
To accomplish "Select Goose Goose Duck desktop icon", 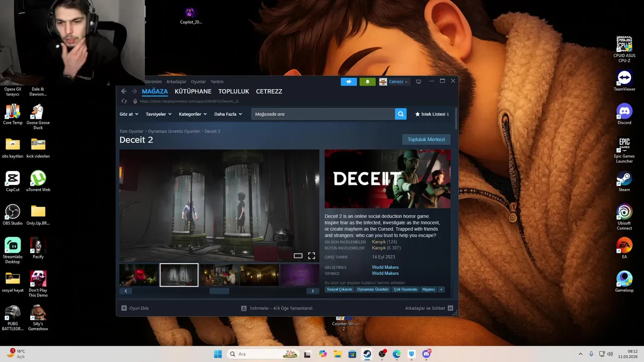I will (x=38, y=117).
